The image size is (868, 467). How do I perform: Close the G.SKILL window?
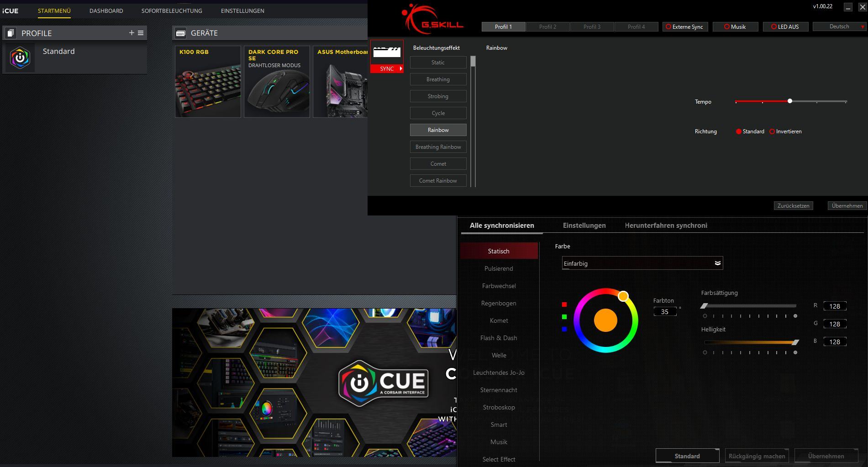tap(862, 7)
